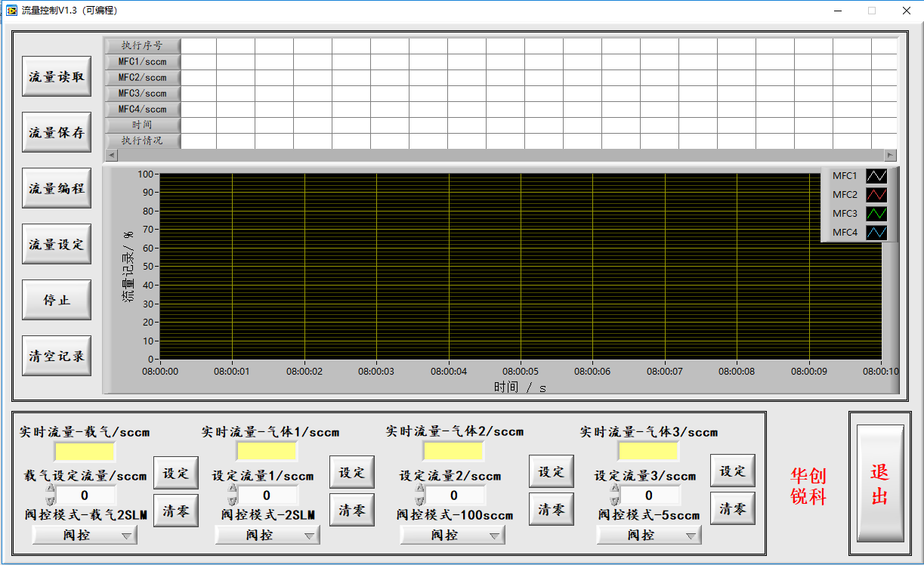Click the MFC1 legend plot icon
The height and width of the screenshot is (565, 924).
pyautogui.click(x=876, y=176)
